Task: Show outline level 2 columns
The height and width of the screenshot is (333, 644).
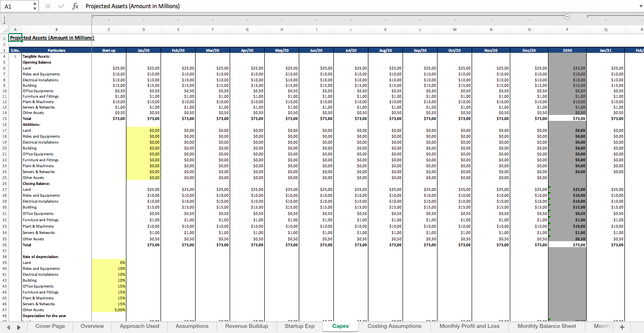Action: click(5, 22)
